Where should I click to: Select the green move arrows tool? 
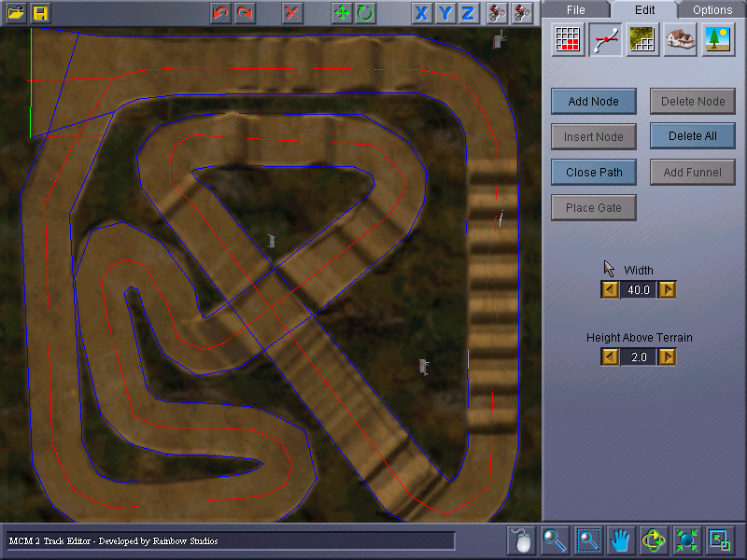(342, 13)
